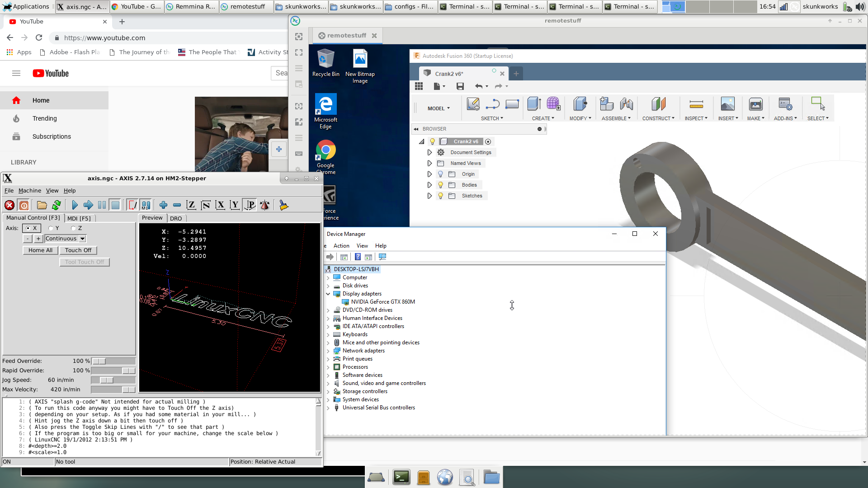Viewport: 868px width, 488px height.
Task: Switch AXIS preview to rotated top view
Action: pos(206,205)
